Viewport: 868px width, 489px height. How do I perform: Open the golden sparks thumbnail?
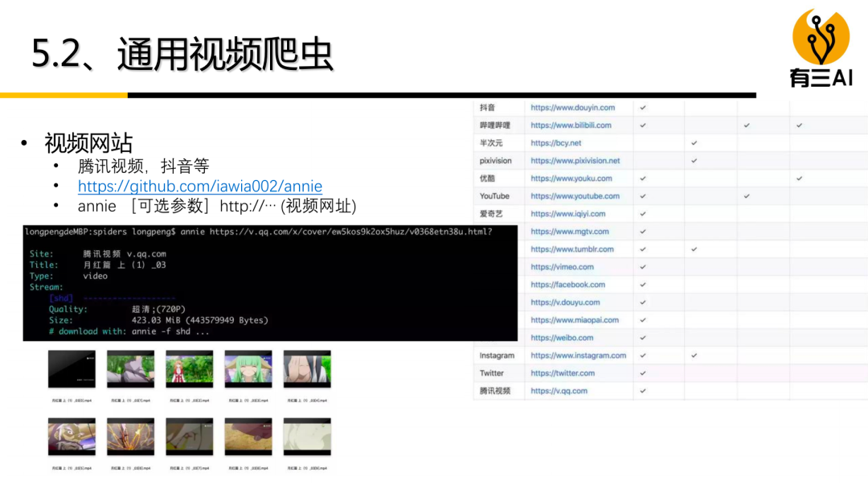[131, 437]
